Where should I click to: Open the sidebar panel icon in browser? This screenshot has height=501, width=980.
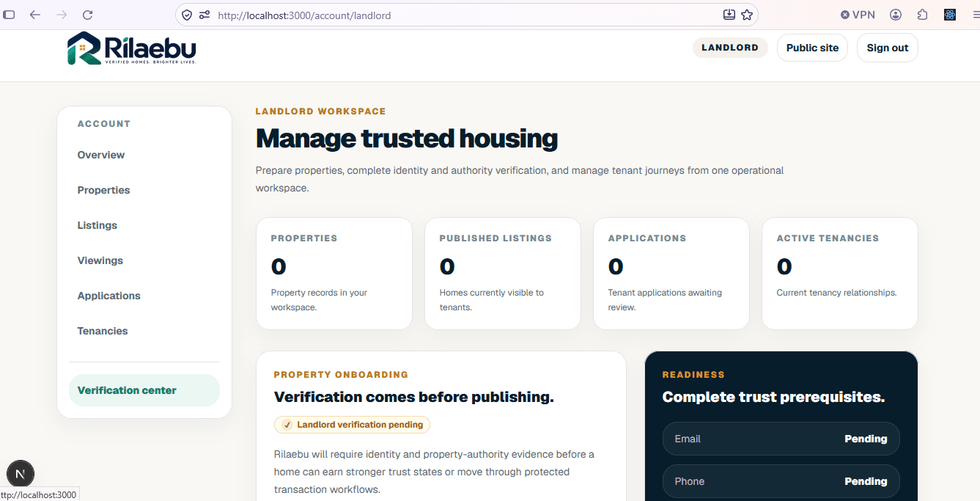(9, 15)
